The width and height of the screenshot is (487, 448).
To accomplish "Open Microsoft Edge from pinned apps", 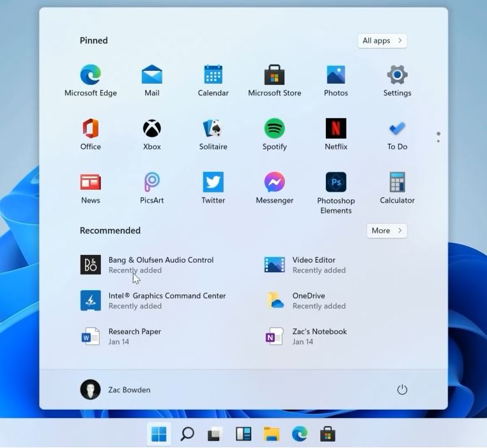I will [x=90, y=81].
